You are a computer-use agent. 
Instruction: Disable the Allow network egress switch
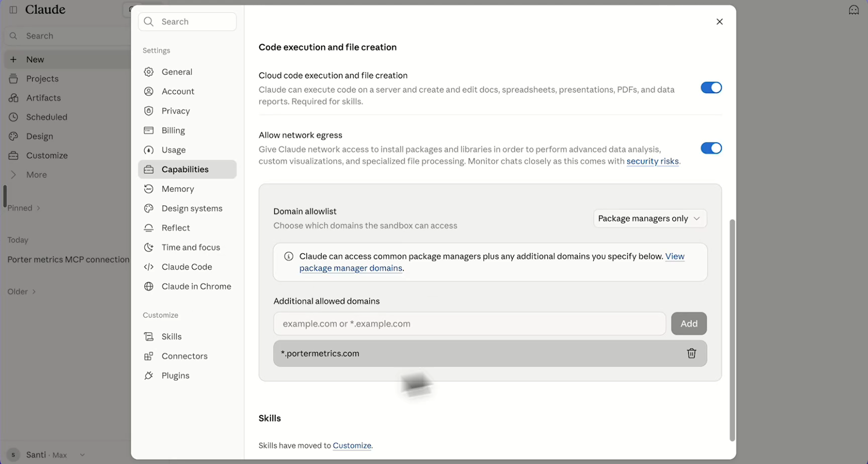711,148
